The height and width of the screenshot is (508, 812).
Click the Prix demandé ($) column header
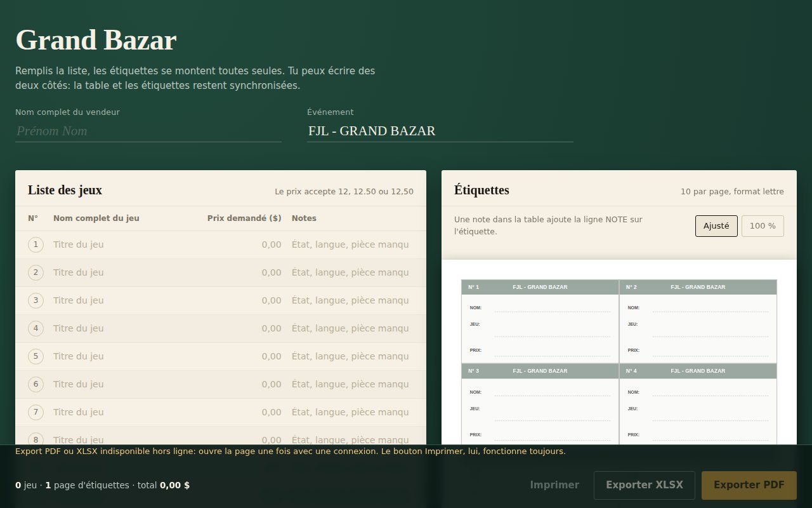(x=244, y=218)
